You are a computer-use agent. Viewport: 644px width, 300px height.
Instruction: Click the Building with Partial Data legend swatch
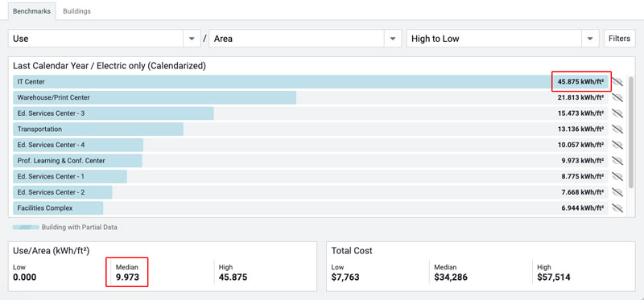point(26,228)
